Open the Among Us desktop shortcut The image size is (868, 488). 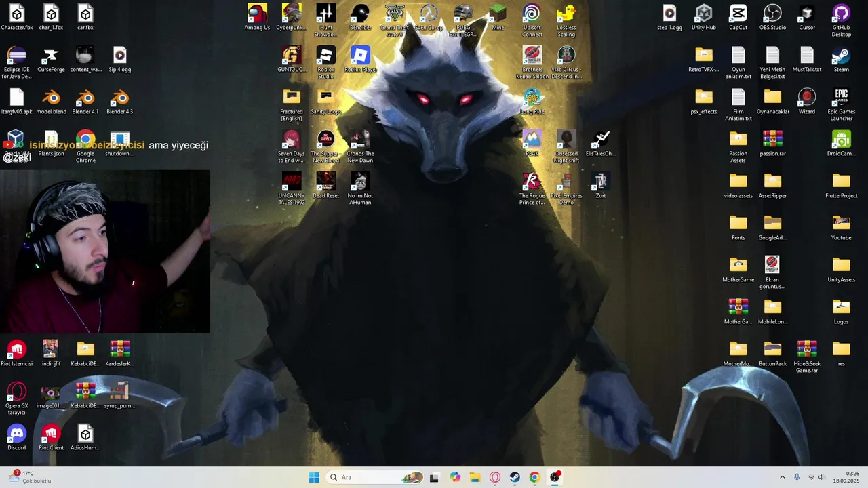click(x=257, y=18)
